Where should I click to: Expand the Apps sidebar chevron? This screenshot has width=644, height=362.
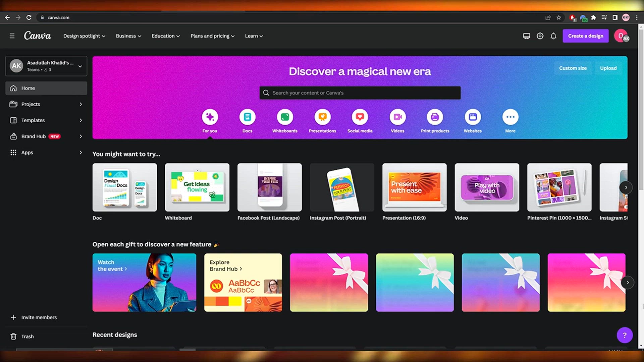click(81, 153)
